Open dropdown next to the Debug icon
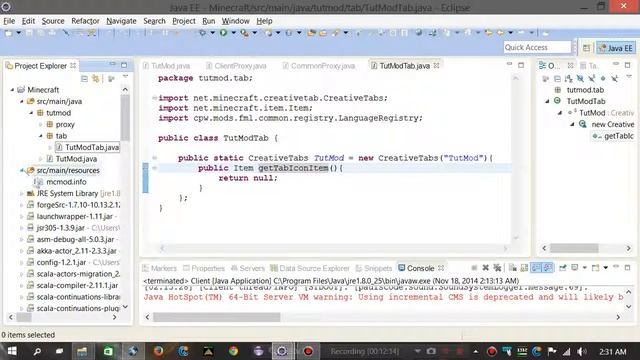Image resolution: width=640 pixels, height=360 pixels. (x=212, y=33)
